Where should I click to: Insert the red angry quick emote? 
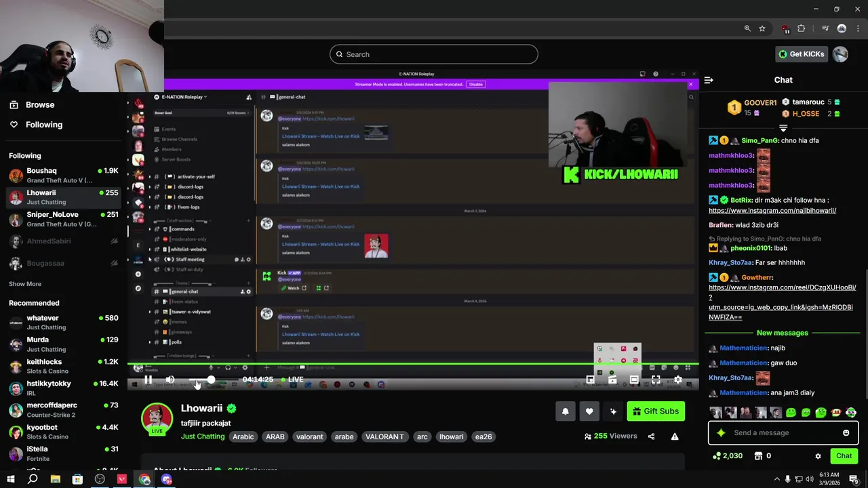(x=836, y=412)
